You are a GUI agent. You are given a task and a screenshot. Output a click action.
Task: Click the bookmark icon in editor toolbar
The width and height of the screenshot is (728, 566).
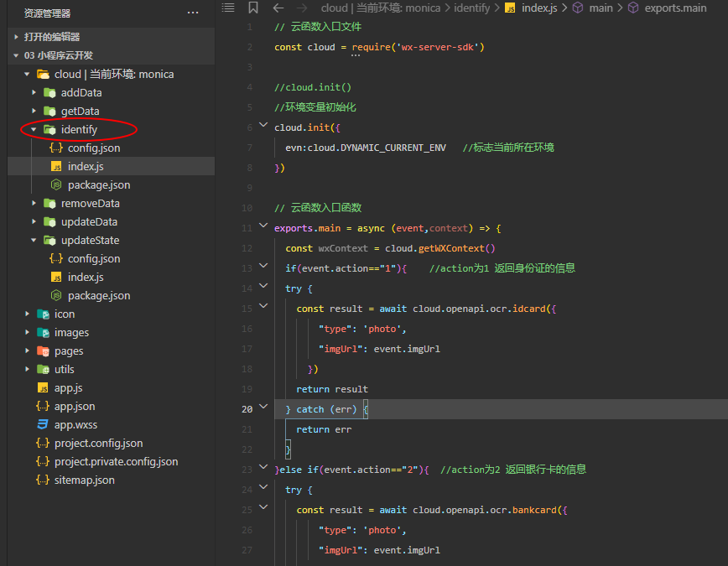[253, 8]
